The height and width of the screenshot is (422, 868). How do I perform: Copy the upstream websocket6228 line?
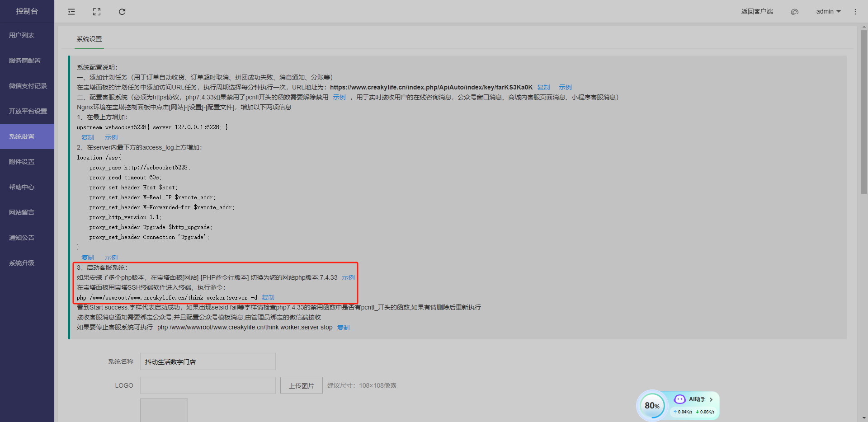(x=88, y=137)
